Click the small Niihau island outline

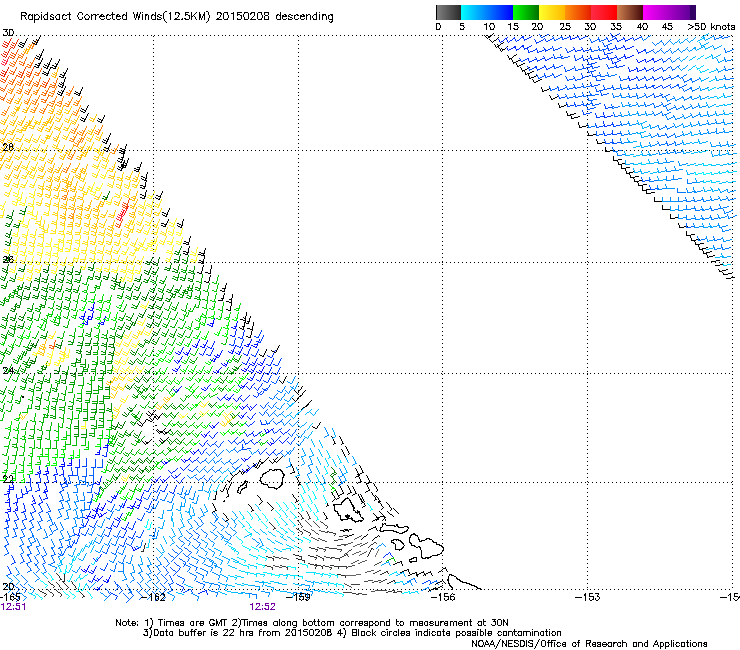243,487
